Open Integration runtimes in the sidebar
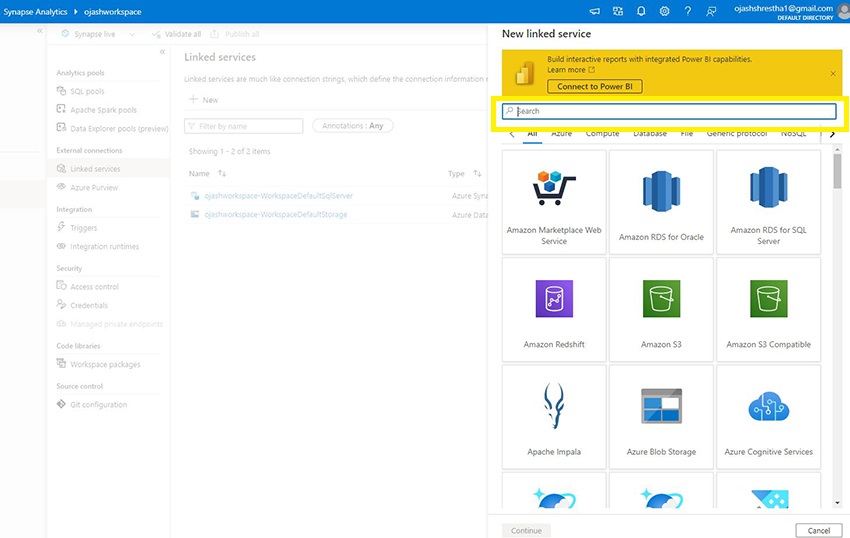The image size is (850, 538). tap(98, 246)
